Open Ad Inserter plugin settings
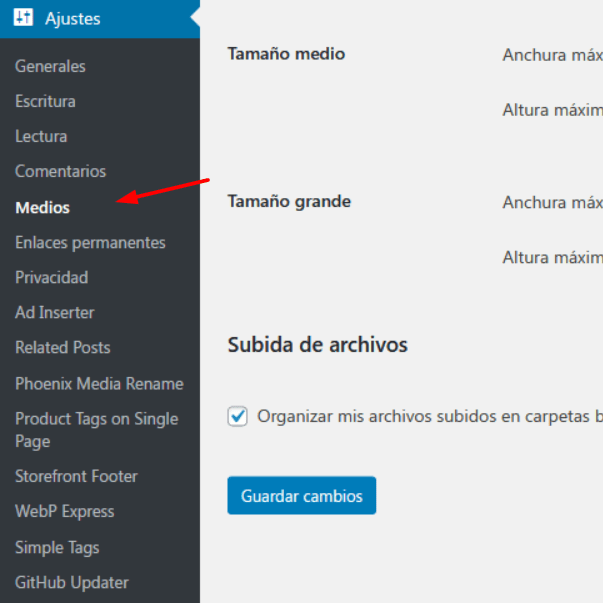This screenshot has width=603, height=603. (55, 312)
